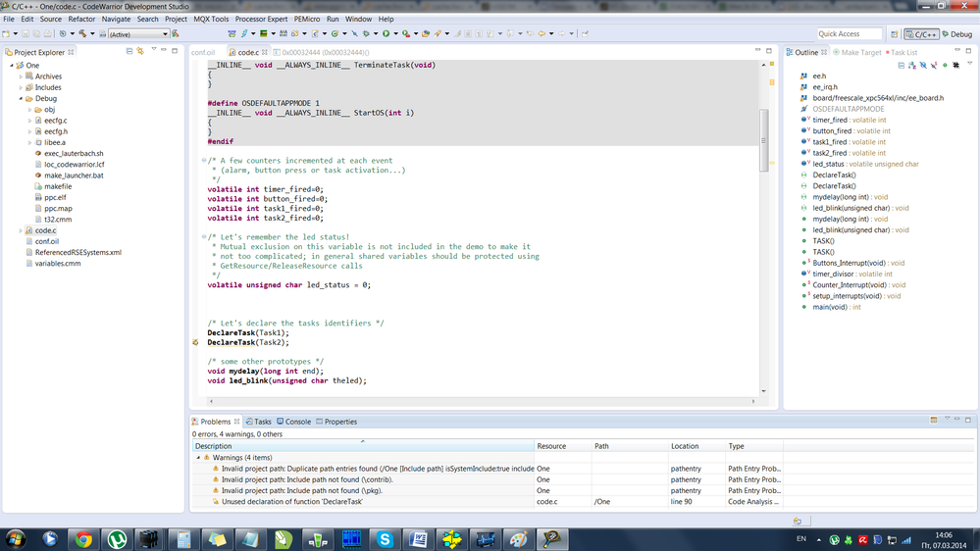Open the Outline view menu dropdown

(x=969, y=64)
